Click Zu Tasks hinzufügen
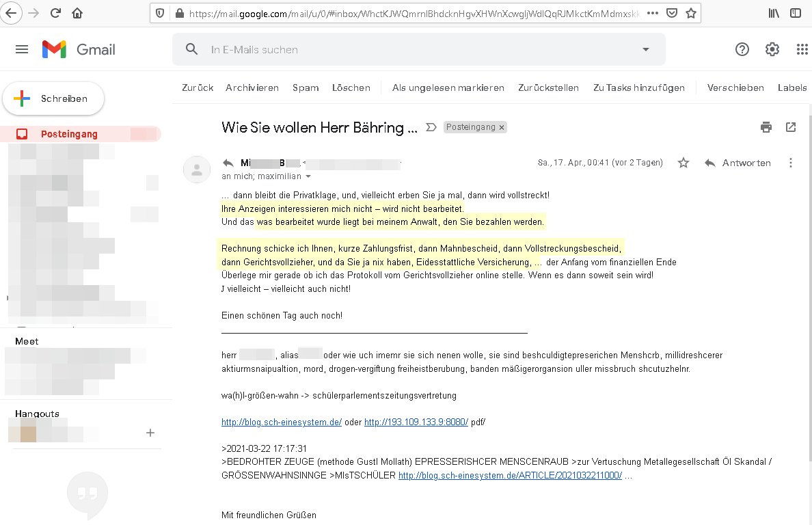Image resolution: width=812 pixels, height=525 pixels. [639, 87]
